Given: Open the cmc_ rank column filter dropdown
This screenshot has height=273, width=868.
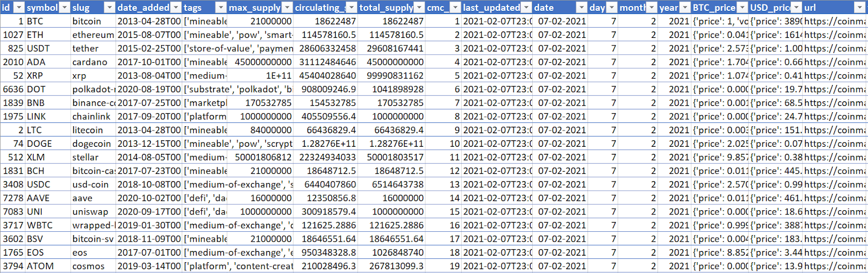Looking at the screenshot, I should 455,8.
